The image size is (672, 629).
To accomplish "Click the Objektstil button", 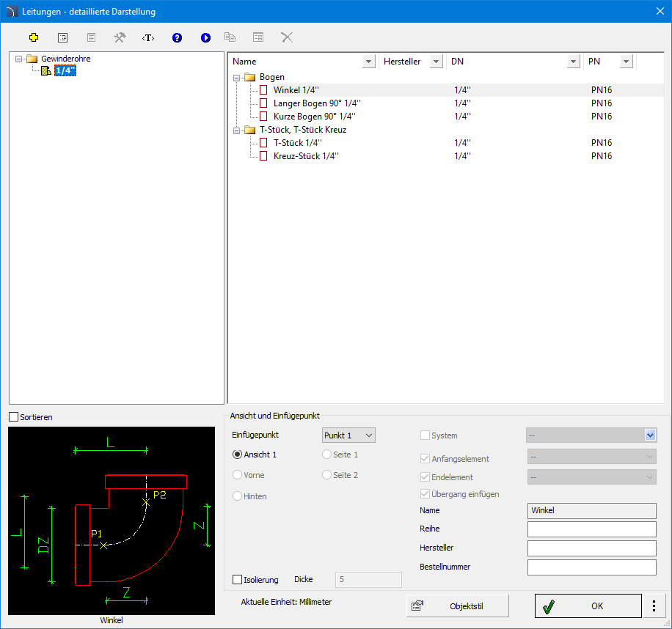I will tap(459, 606).
